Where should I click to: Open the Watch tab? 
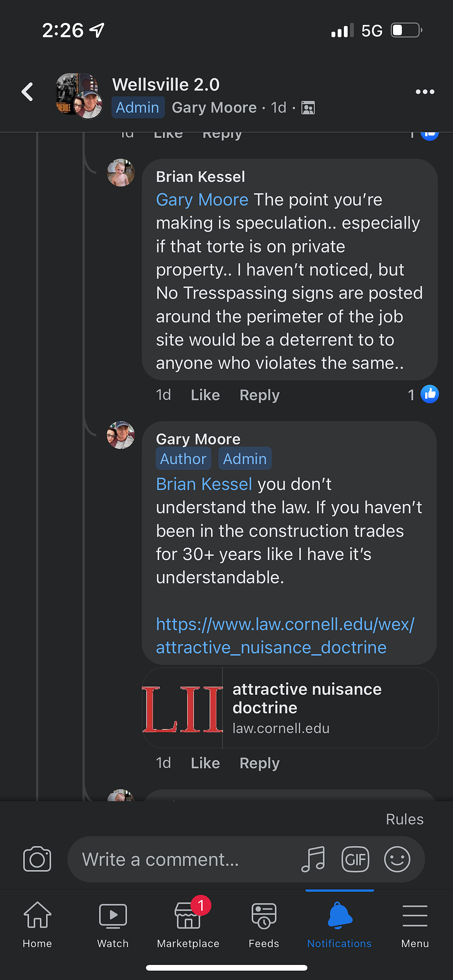[x=113, y=924]
